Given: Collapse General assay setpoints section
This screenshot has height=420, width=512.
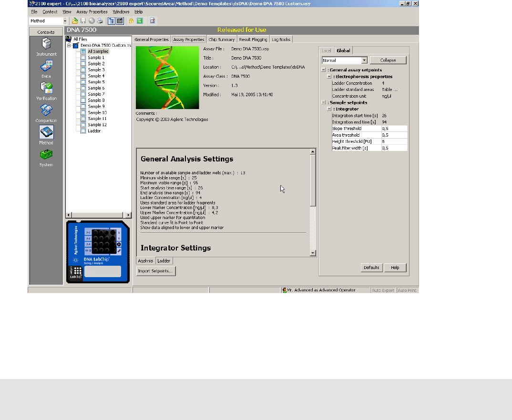Looking at the screenshot, I should click(x=323, y=70).
